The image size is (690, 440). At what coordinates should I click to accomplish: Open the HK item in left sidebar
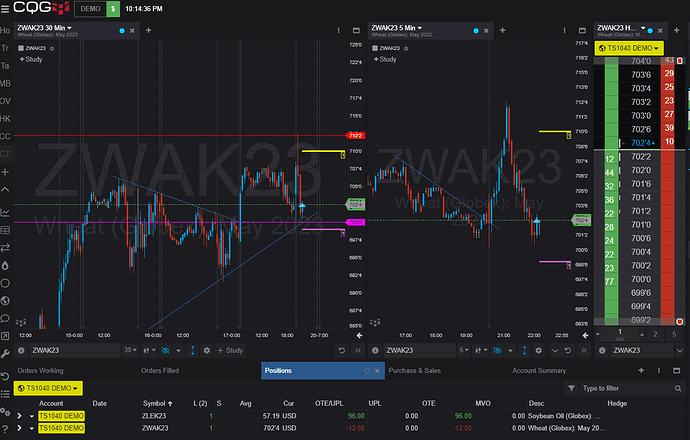(6, 118)
